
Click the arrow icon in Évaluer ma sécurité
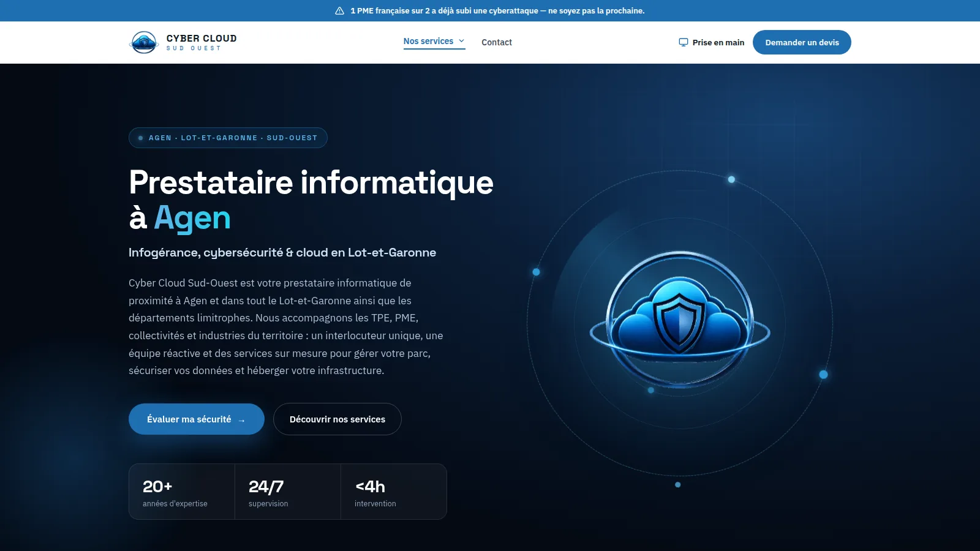coord(241,420)
